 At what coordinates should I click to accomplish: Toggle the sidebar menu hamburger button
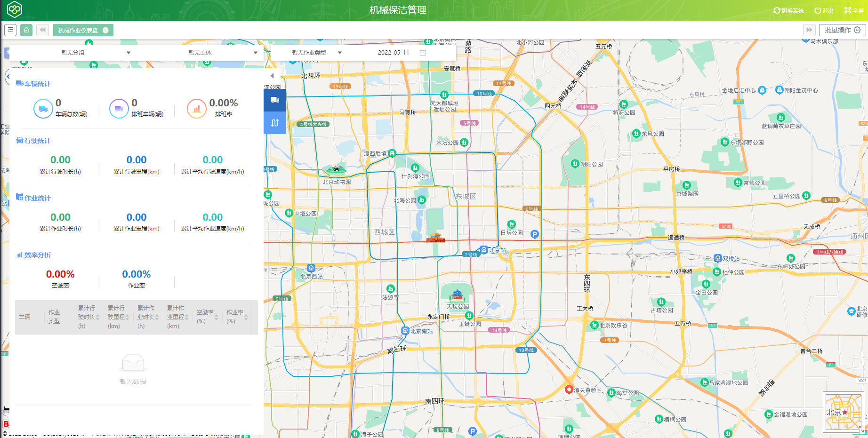[x=10, y=30]
